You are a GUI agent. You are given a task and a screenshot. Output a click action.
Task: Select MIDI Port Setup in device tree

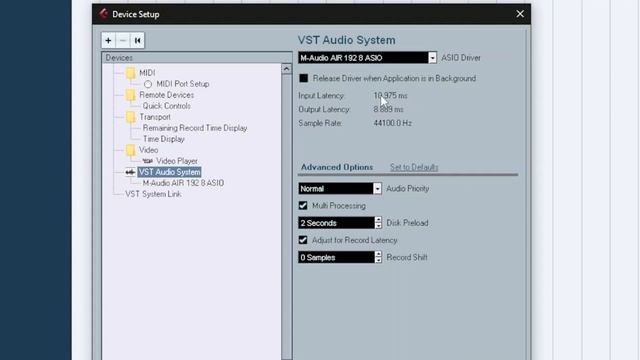point(183,84)
